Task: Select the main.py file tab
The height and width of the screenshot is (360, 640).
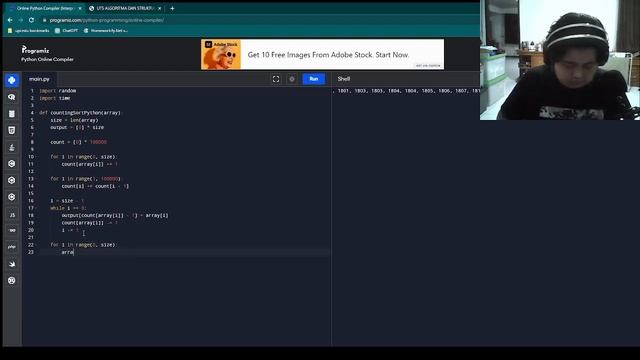Action: [39, 79]
